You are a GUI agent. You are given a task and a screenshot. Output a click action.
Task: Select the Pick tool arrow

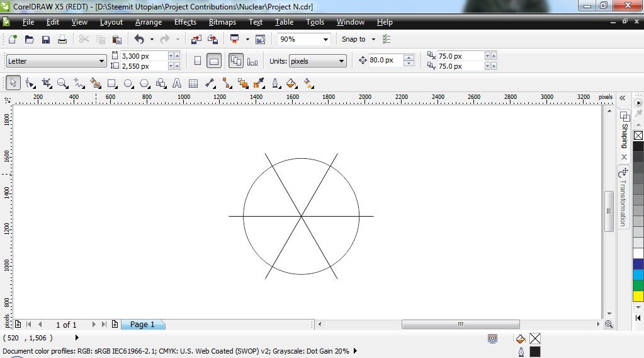(13, 83)
